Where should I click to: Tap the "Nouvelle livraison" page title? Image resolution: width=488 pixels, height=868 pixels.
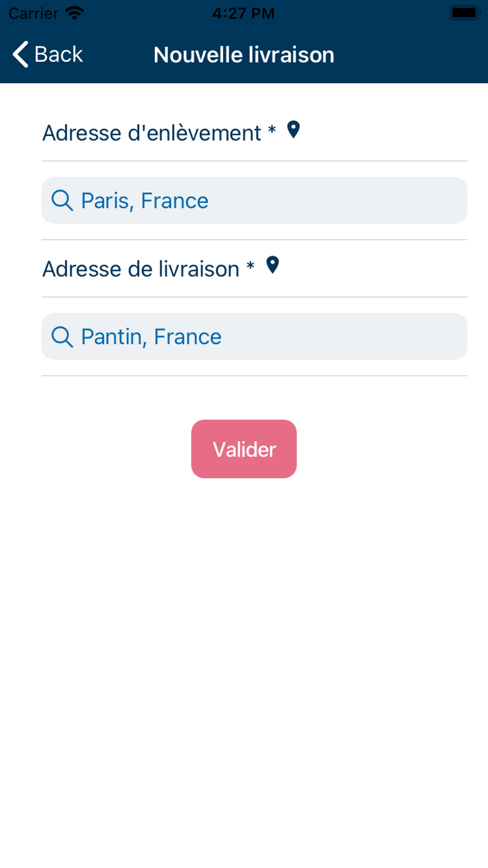tap(244, 55)
